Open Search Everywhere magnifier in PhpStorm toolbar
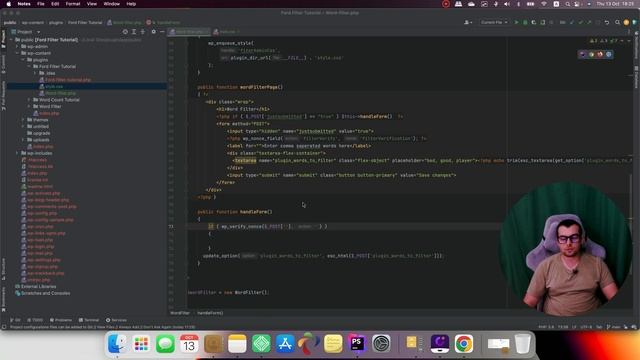 coord(618,22)
